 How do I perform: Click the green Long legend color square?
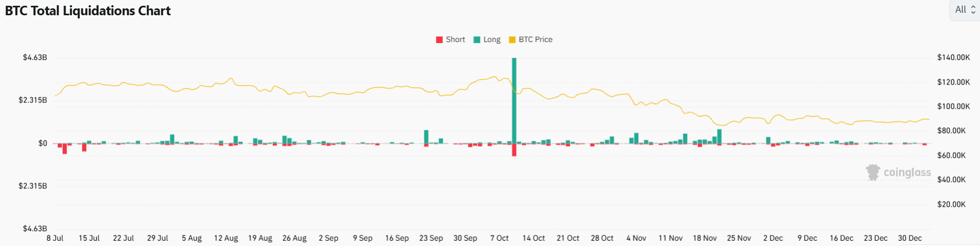coord(477,40)
